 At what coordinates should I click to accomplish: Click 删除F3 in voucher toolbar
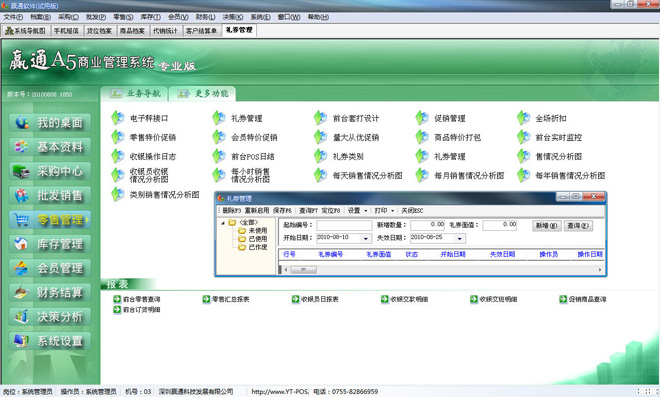[231, 210]
